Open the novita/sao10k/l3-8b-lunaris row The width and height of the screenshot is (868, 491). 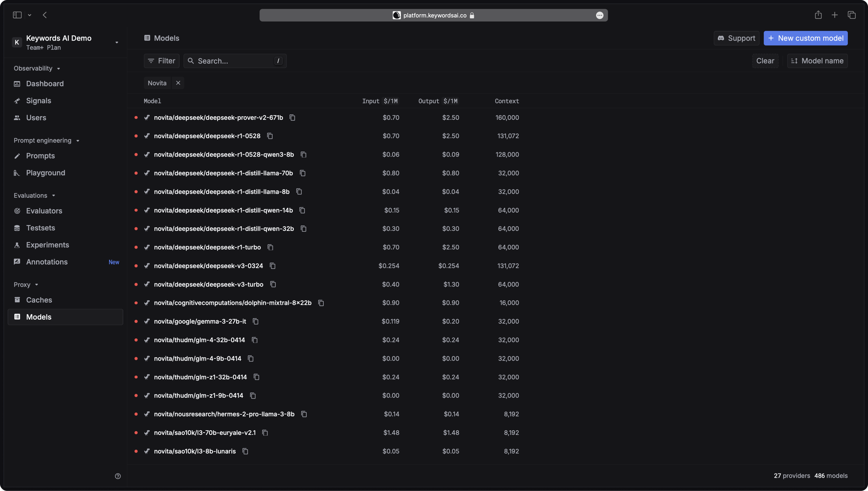pos(496,451)
